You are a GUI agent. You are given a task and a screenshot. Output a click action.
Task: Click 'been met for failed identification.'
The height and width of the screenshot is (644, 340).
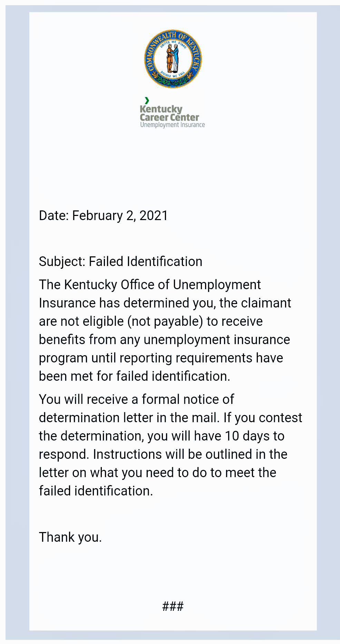[134, 376]
